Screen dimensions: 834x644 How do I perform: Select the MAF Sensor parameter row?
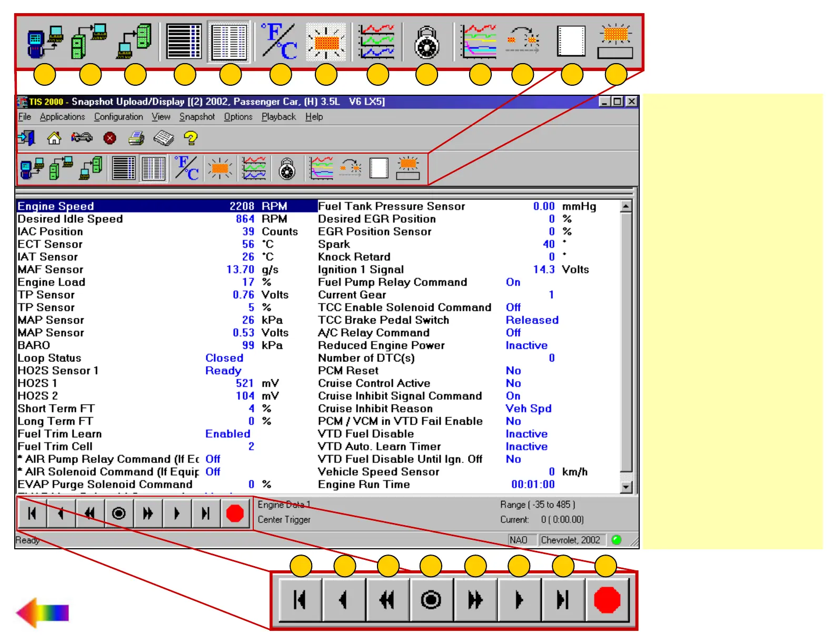(51, 269)
